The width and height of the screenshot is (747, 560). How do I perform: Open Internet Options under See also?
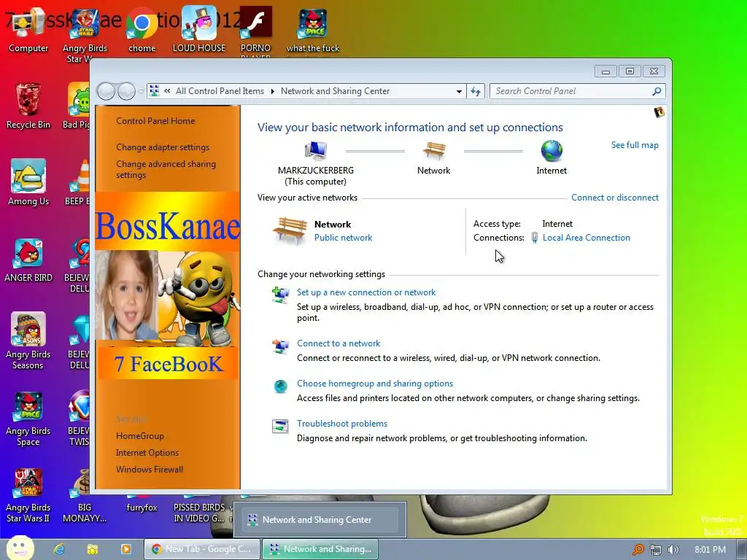[147, 452]
